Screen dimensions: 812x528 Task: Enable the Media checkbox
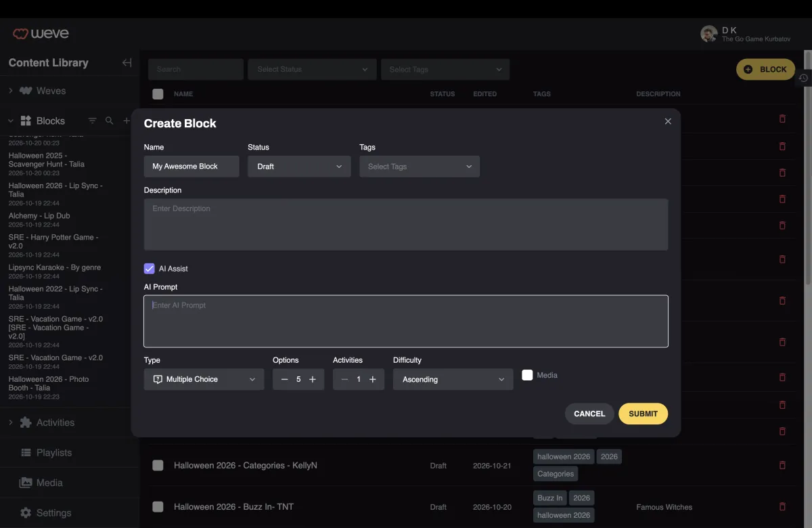(x=527, y=375)
